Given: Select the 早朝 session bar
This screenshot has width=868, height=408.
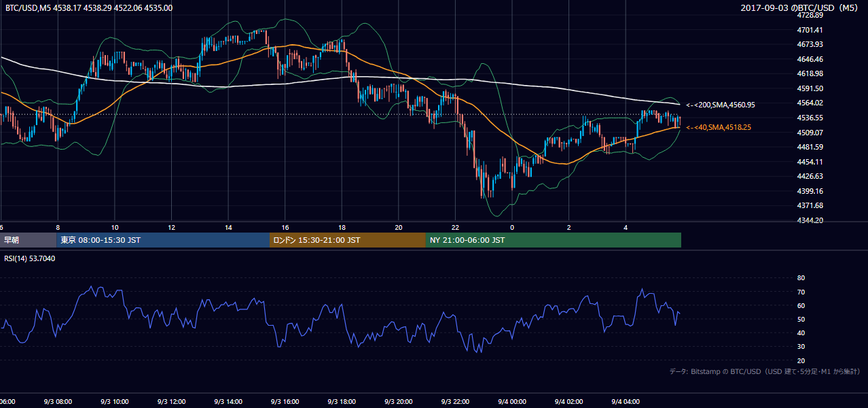Looking at the screenshot, I should (x=28, y=240).
